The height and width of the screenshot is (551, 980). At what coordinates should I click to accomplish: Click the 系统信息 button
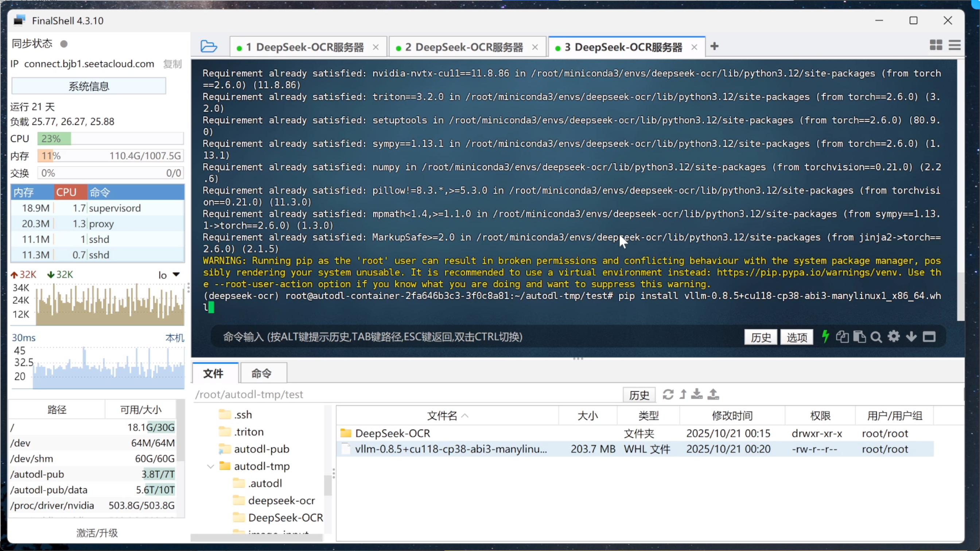point(89,86)
